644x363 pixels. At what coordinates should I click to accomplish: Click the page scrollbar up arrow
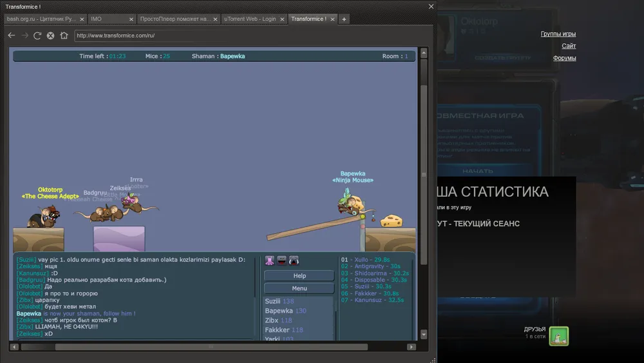pos(424,53)
